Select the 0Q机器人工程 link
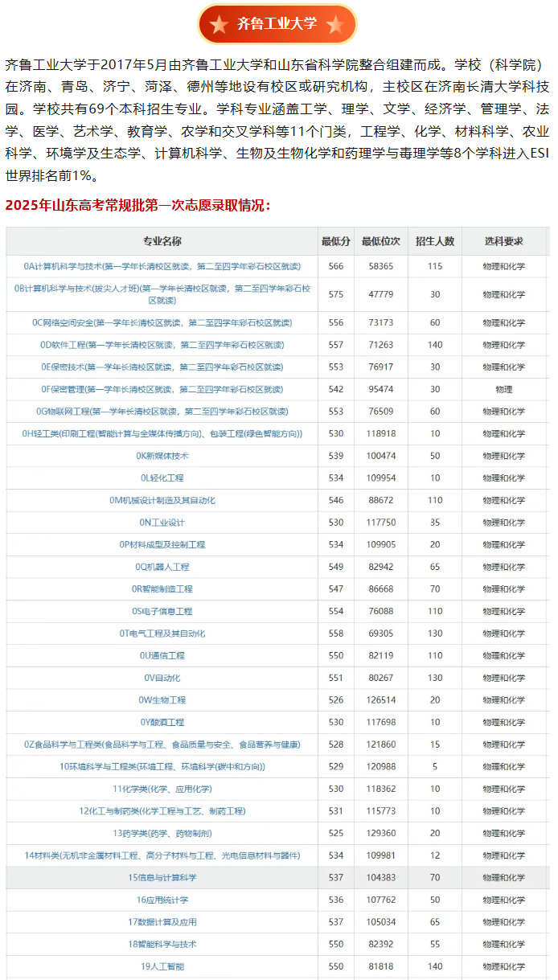558x980 pixels. click(162, 567)
